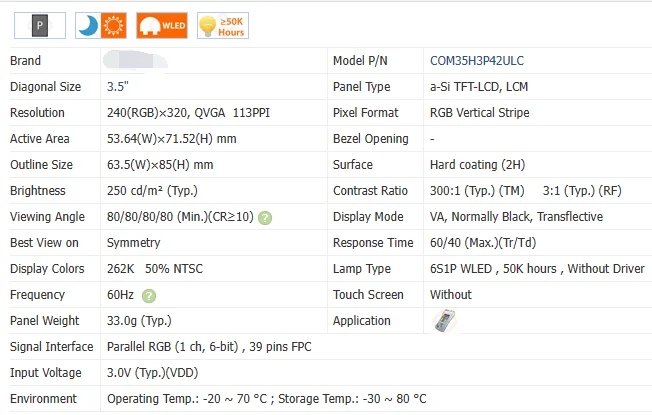Click the ≥50K Hours lamp life icon

tap(223, 26)
